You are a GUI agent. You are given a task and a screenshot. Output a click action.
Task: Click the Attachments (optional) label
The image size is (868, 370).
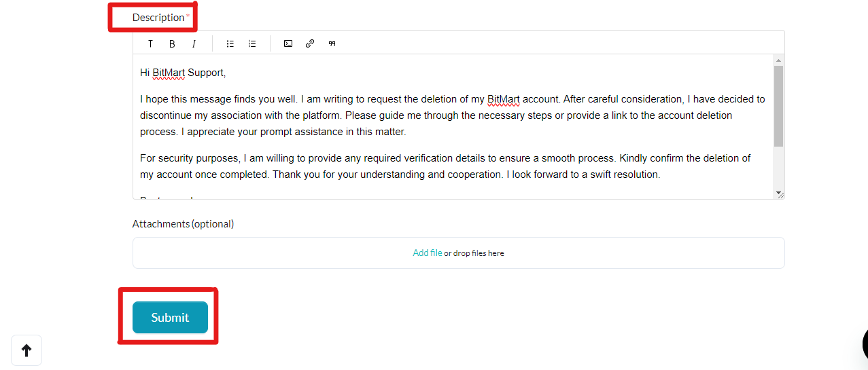coord(183,223)
